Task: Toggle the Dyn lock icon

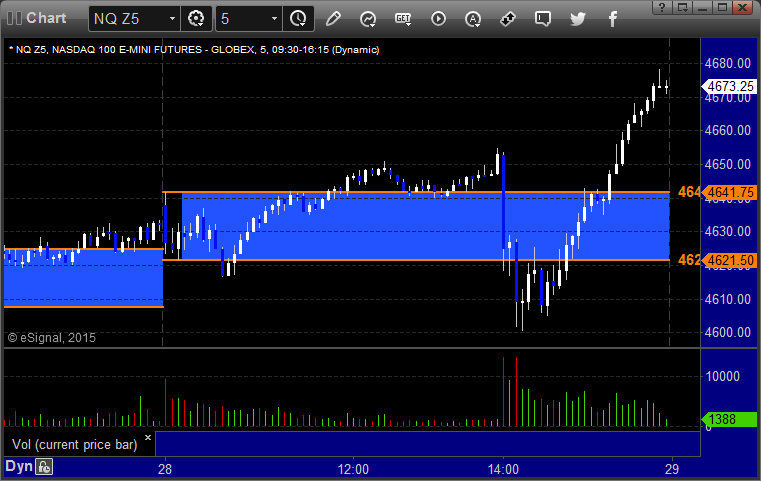Action: [44, 467]
